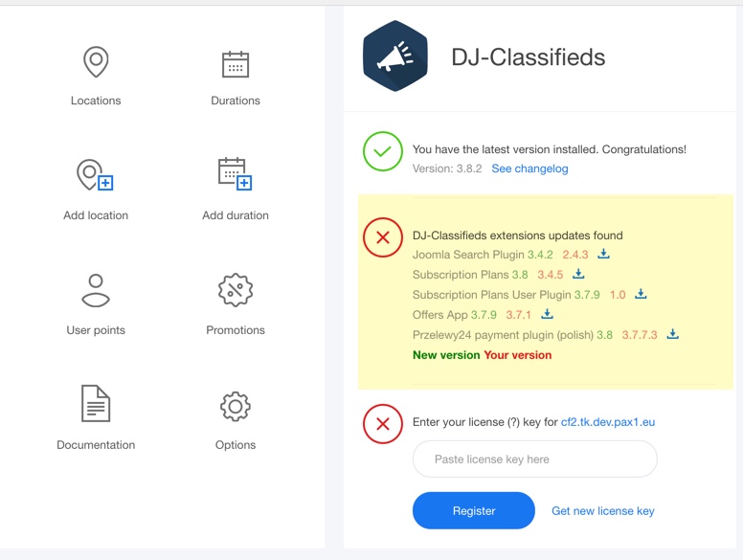The width and height of the screenshot is (743, 560).
Task: Download Joomla Search Plugin update
Action: click(603, 254)
